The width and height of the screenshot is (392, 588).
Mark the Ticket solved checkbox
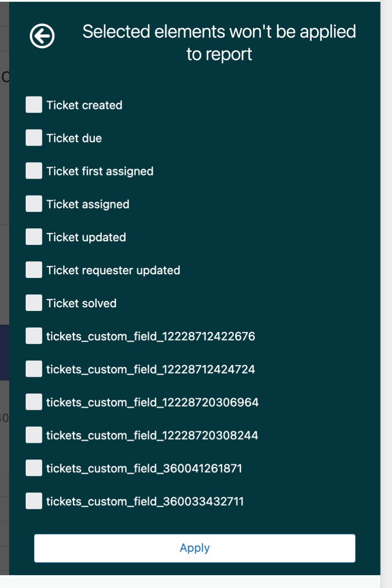point(34,303)
